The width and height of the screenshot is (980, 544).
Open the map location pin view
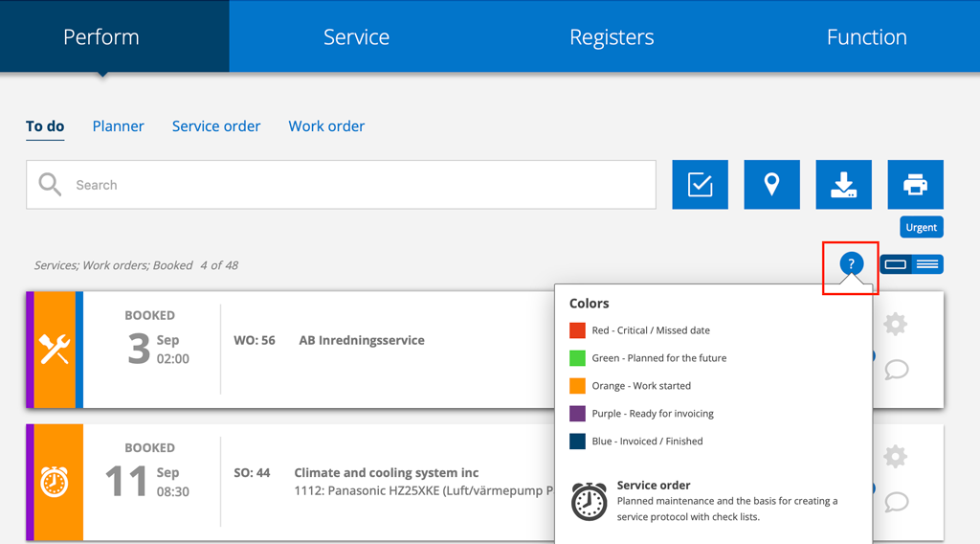[x=771, y=185]
